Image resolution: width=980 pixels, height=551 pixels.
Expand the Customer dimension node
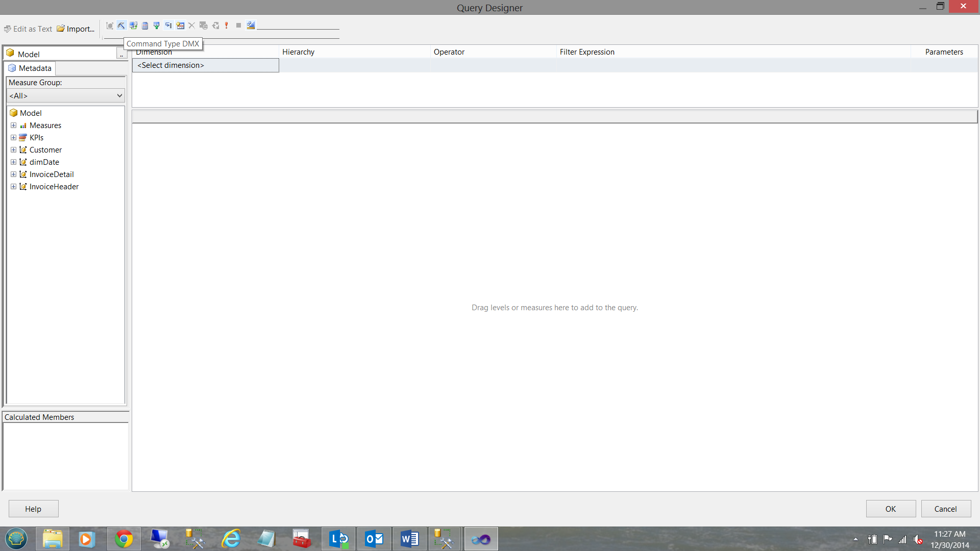click(14, 150)
